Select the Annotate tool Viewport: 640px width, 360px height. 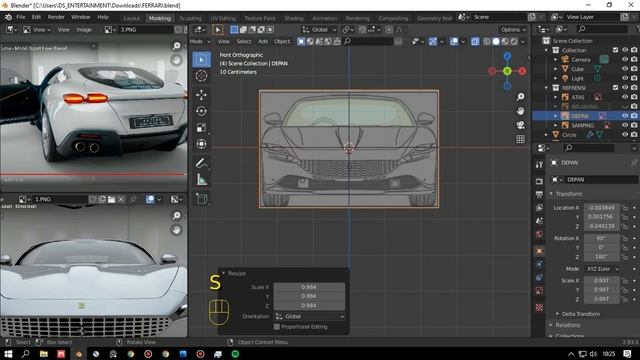(x=201, y=163)
